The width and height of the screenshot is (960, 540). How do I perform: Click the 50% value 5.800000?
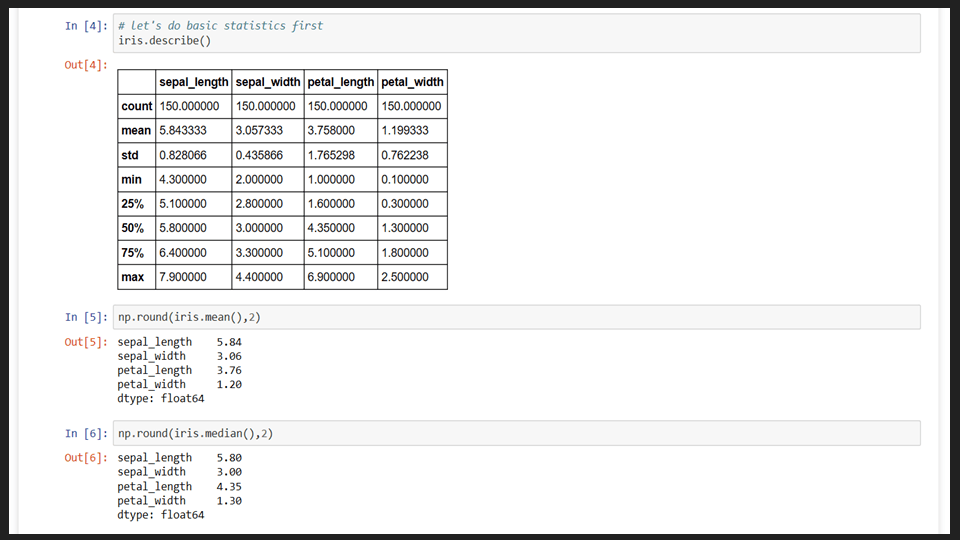point(183,228)
